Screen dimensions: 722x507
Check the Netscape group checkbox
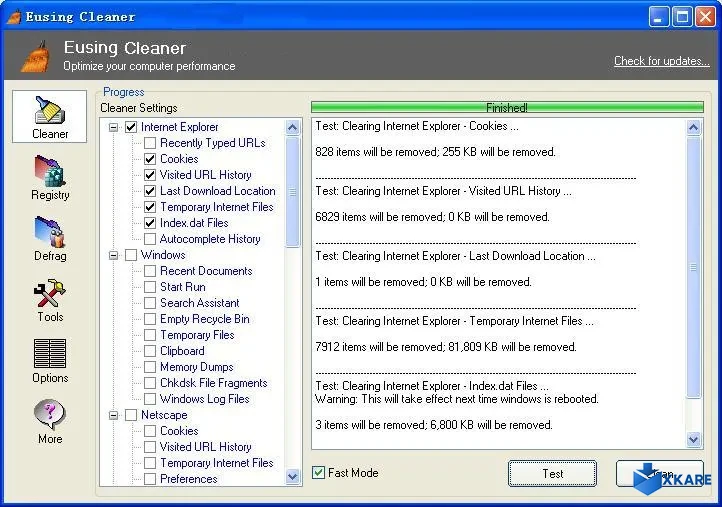click(131, 415)
